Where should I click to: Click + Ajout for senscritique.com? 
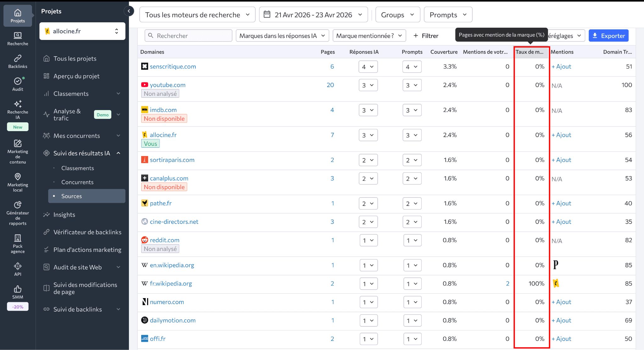[561, 66]
